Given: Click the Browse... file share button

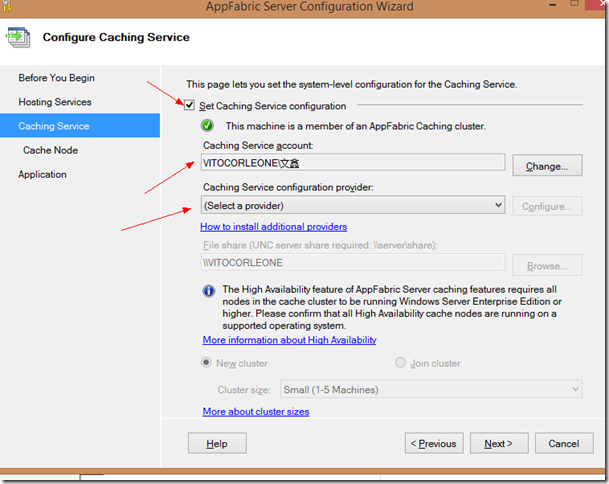Looking at the screenshot, I should coord(547,265).
